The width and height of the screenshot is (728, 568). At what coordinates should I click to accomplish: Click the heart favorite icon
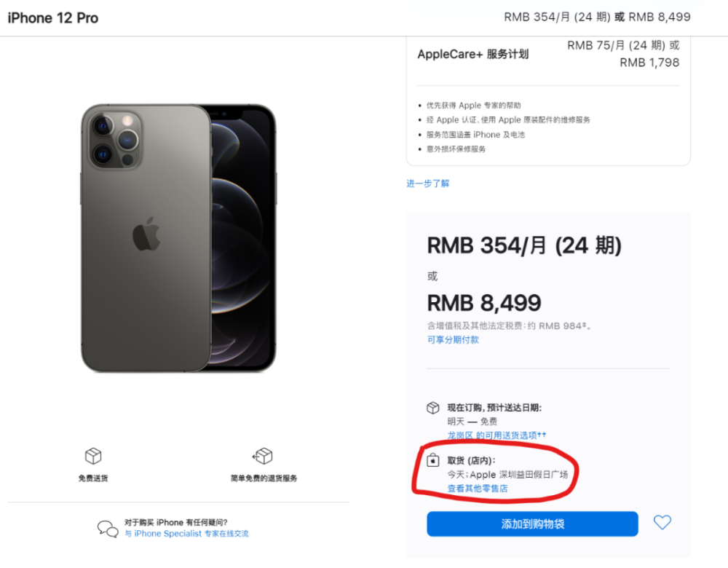click(x=662, y=522)
